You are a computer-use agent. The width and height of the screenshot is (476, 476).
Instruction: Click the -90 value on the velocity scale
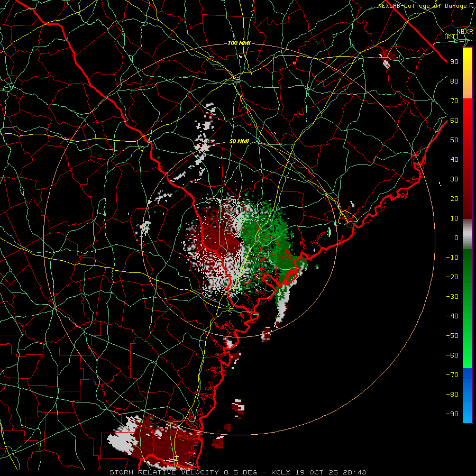click(x=452, y=414)
